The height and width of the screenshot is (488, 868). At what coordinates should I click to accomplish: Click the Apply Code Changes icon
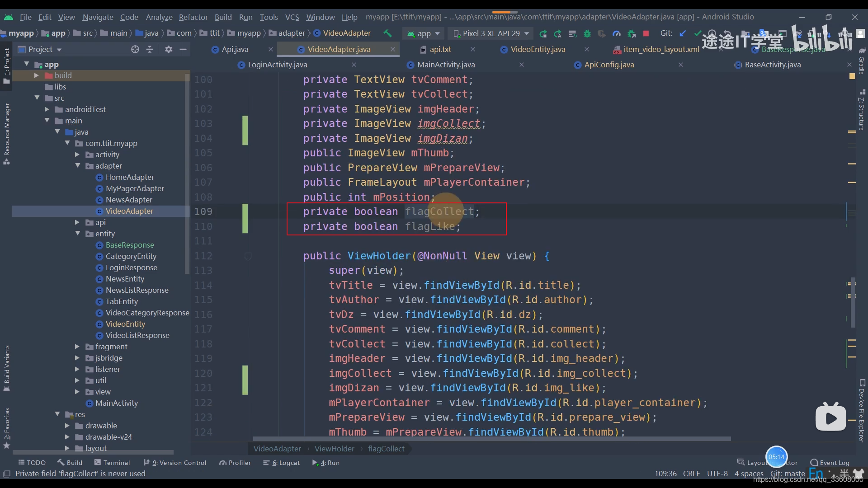tap(572, 33)
